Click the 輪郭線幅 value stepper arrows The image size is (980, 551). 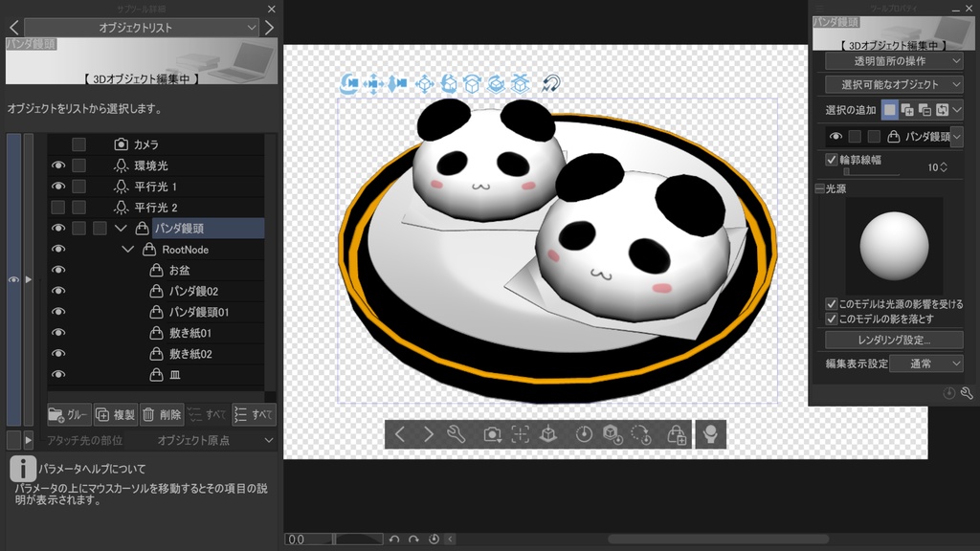tap(944, 166)
